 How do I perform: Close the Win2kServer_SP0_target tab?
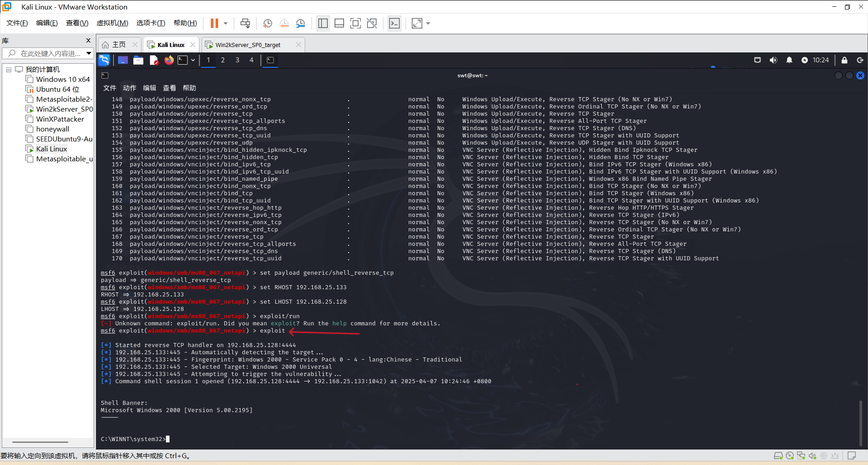298,44
